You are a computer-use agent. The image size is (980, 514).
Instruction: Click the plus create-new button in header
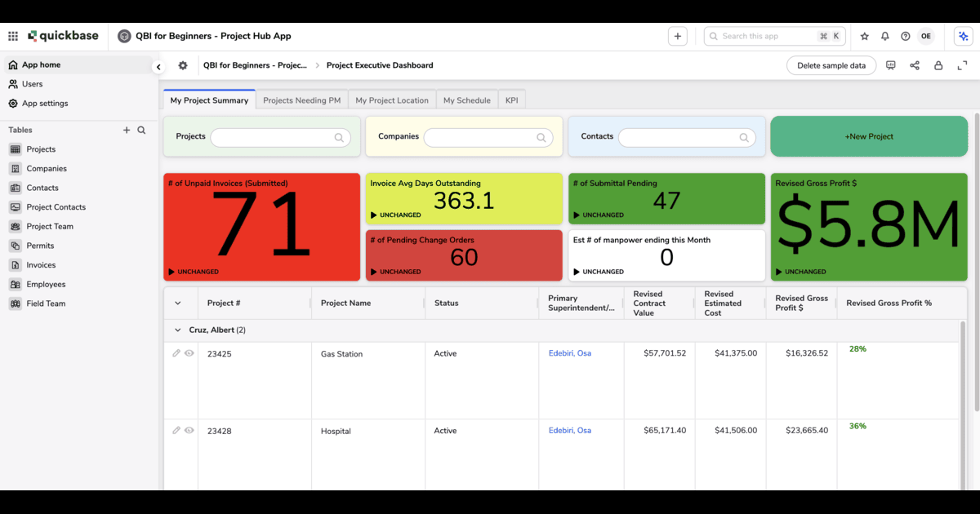[677, 36]
